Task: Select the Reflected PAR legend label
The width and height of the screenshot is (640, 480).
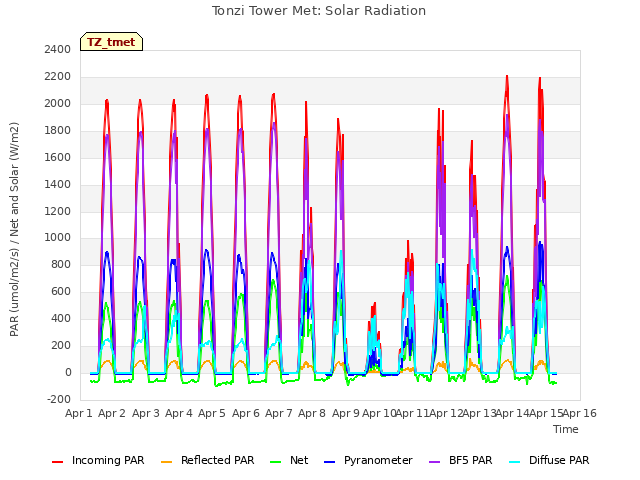Action: (x=218, y=460)
